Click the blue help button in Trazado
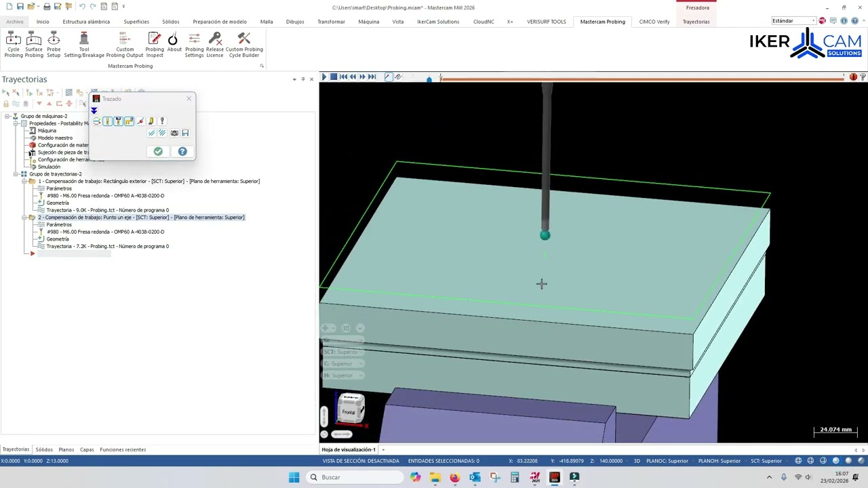 point(182,151)
